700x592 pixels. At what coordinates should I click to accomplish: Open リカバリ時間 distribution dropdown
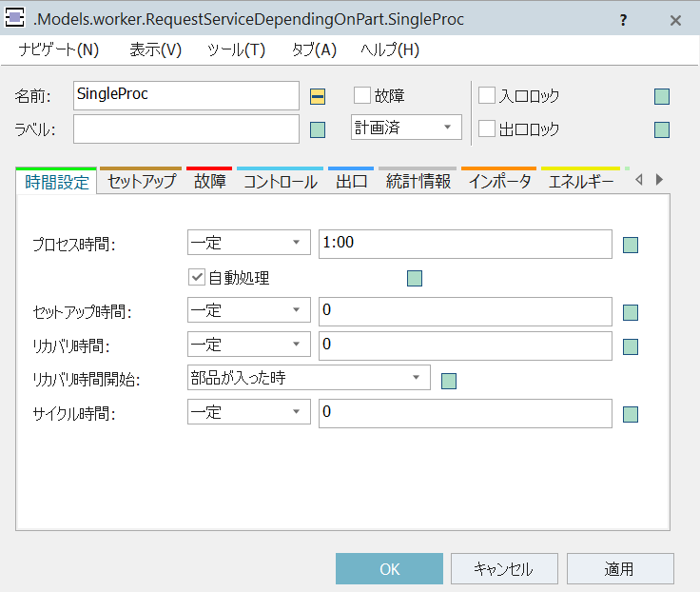[x=248, y=344]
